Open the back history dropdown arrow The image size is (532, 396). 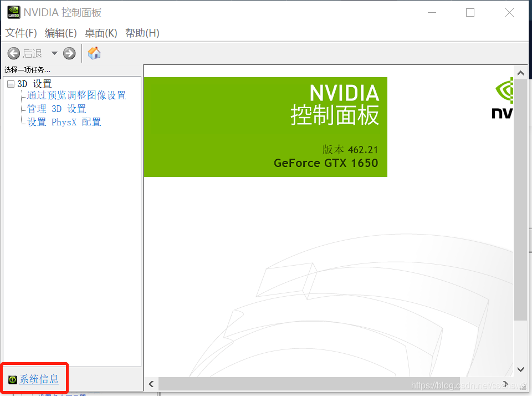coord(54,53)
